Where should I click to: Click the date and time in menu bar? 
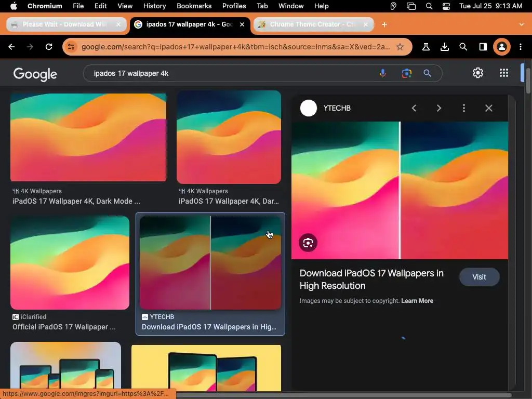(x=490, y=6)
